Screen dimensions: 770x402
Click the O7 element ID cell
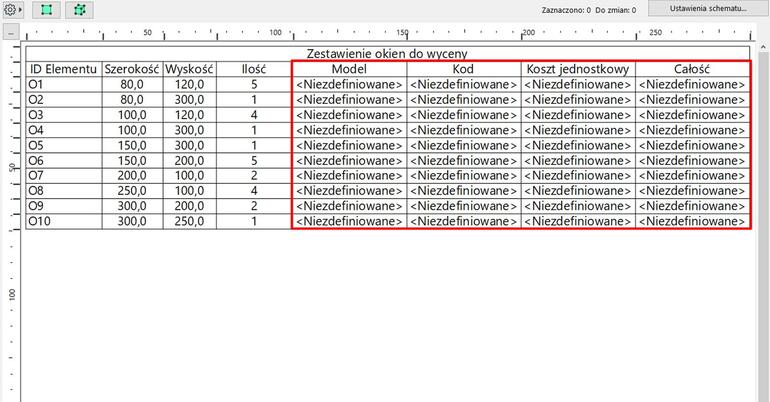click(x=63, y=175)
